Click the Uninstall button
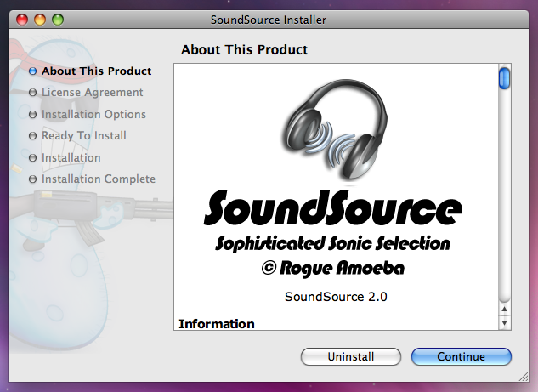This screenshot has height=392, width=538. tap(351, 356)
